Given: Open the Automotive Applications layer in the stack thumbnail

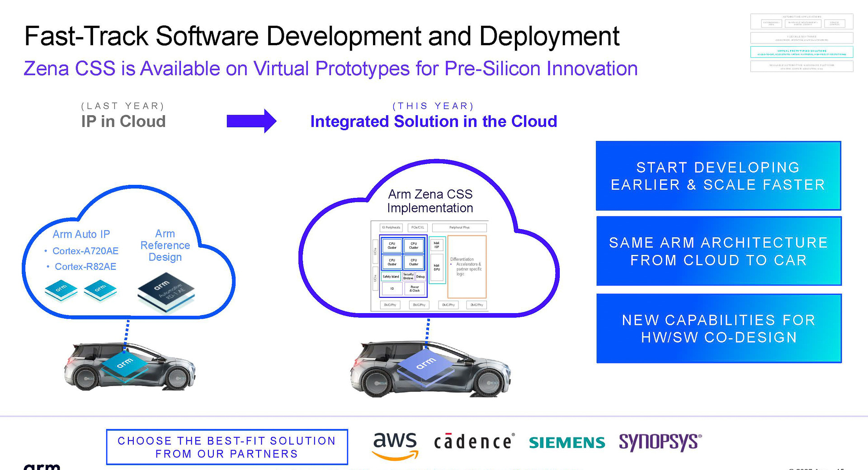Looking at the screenshot, I should tap(802, 22).
